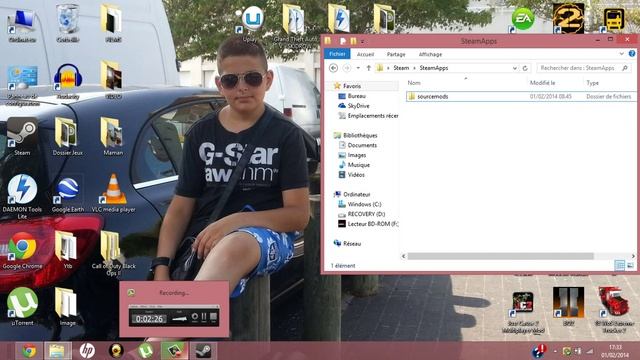Select the Black Ops II shortcut icon
The width and height of the screenshot is (640, 360).
568,306
